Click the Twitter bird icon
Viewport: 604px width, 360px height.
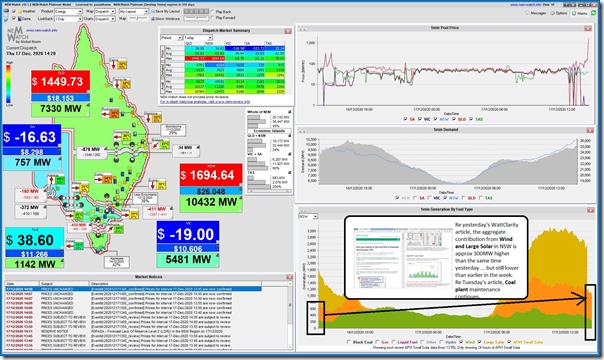coord(6,18)
